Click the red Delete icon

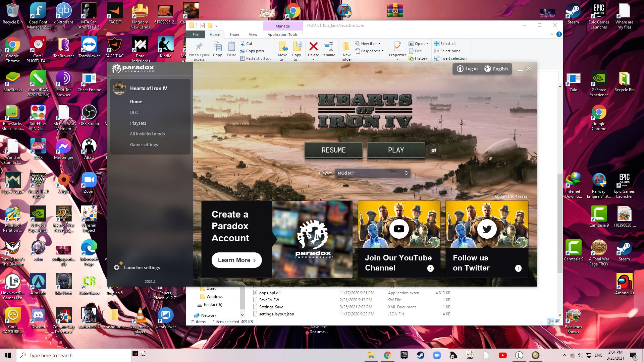coord(313,47)
